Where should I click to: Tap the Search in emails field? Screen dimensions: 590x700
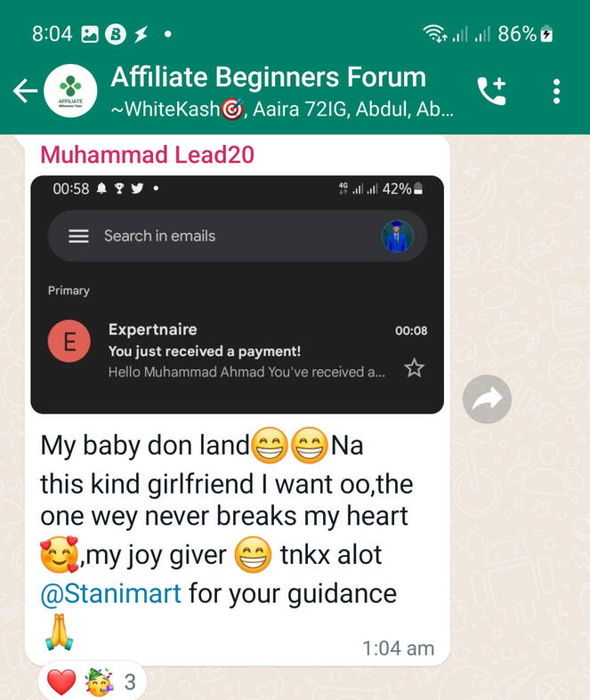point(238,236)
